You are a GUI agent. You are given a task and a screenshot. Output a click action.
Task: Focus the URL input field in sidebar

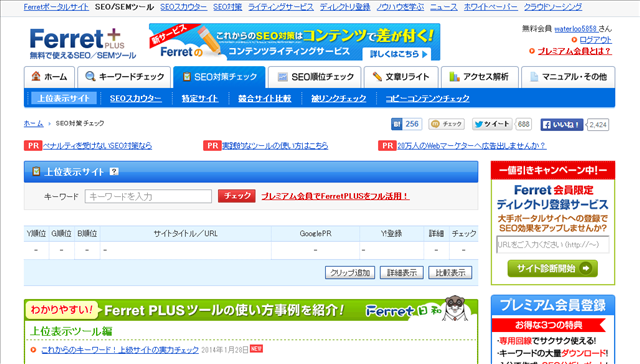click(553, 244)
